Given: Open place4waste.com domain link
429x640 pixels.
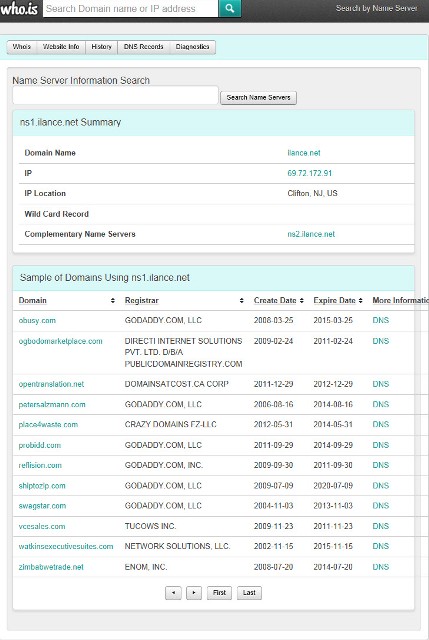Looking at the screenshot, I should click(x=48, y=424).
